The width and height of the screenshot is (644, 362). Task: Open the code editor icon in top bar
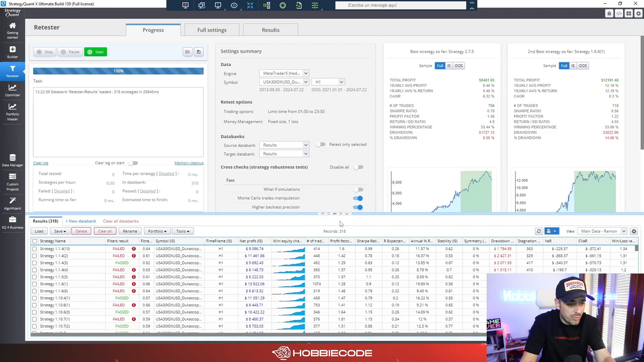[619, 13]
